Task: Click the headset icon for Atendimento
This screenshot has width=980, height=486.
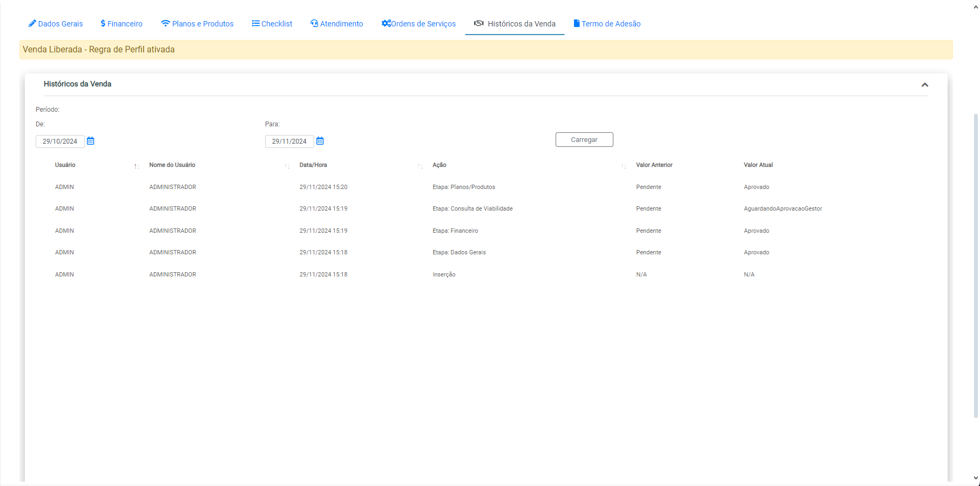Action: (x=314, y=23)
